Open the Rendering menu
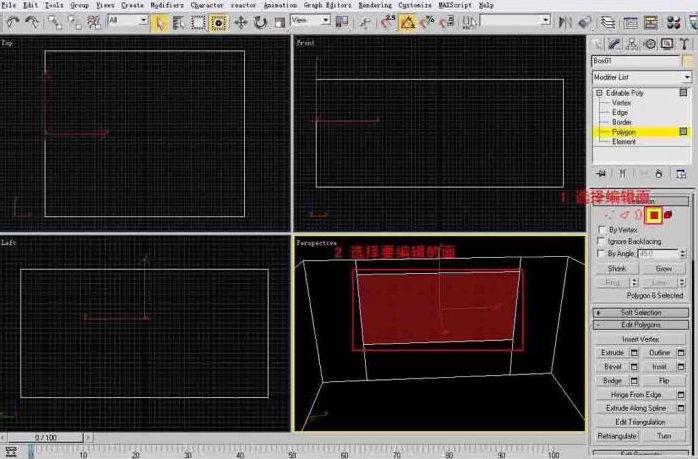698x459 pixels. [x=375, y=5]
